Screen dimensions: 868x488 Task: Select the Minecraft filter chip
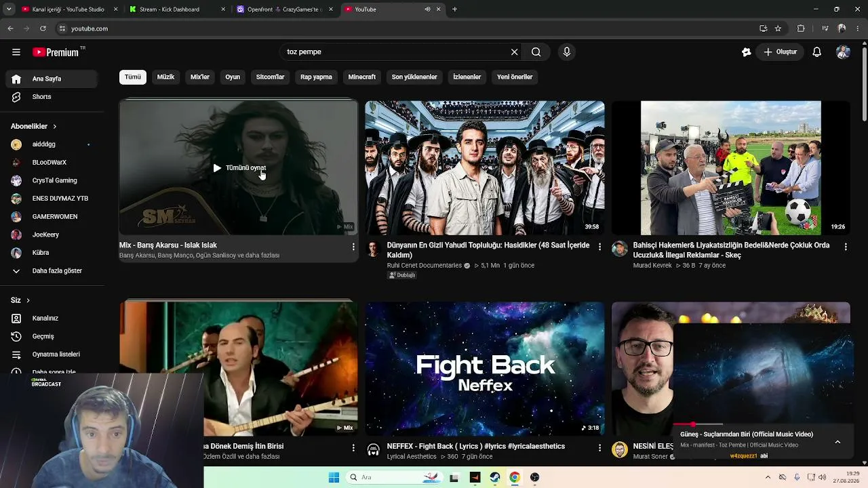click(361, 77)
